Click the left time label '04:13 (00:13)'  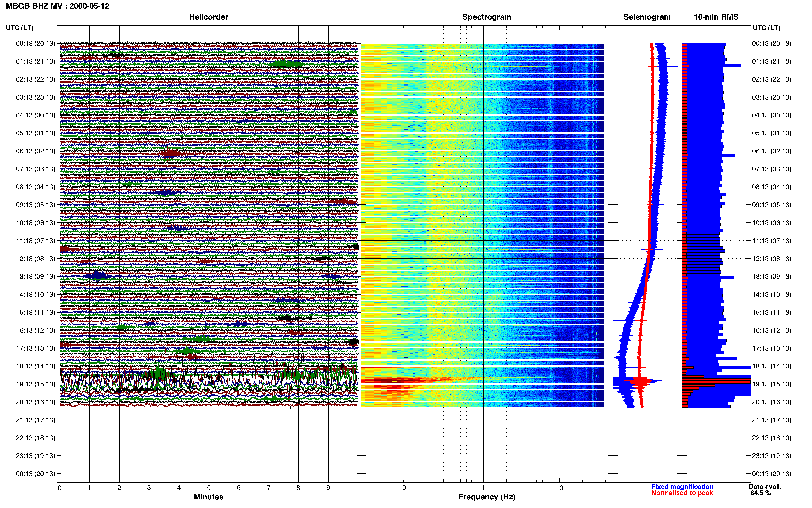[36, 115]
